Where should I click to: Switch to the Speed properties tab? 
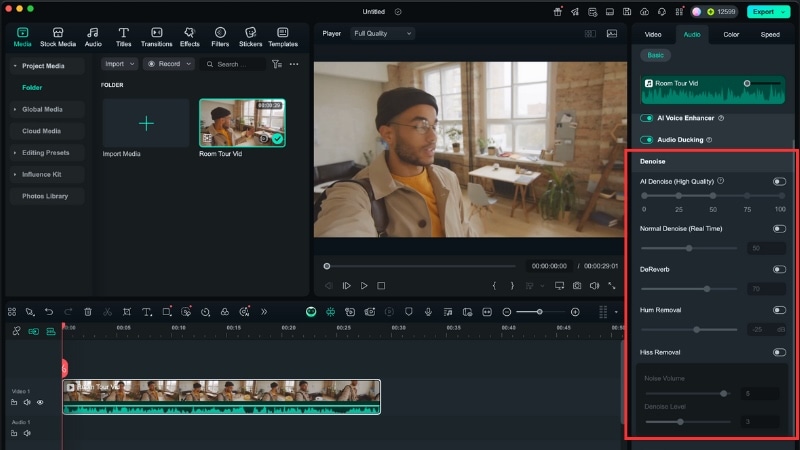(x=770, y=34)
